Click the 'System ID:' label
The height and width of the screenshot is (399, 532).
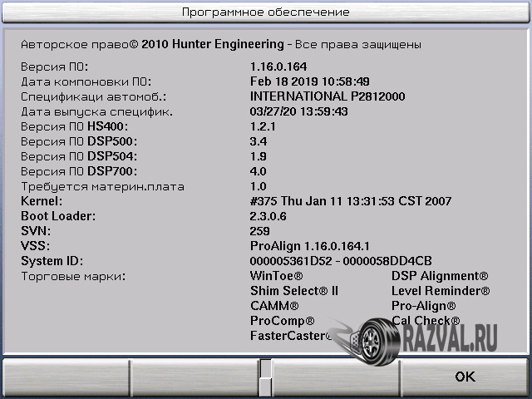click(x=52, y=261)
